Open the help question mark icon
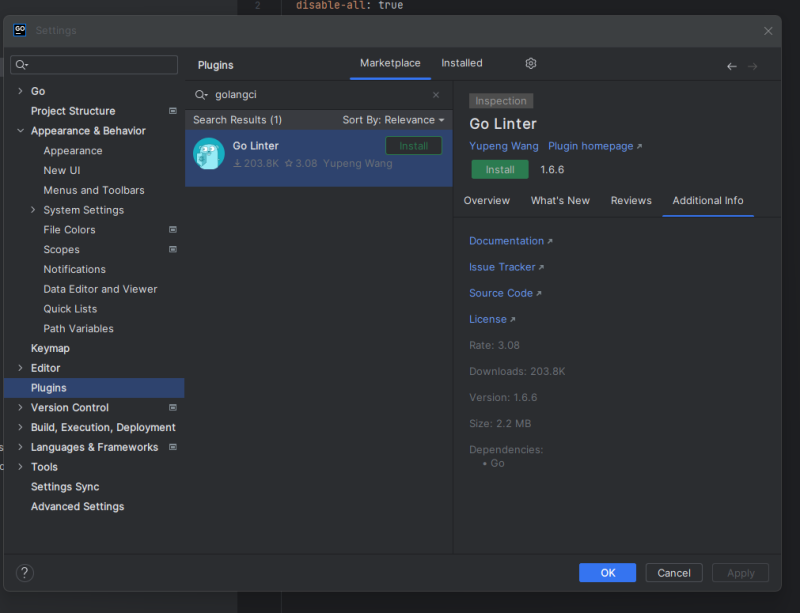The image size is (800, 613). pos(26,573)
